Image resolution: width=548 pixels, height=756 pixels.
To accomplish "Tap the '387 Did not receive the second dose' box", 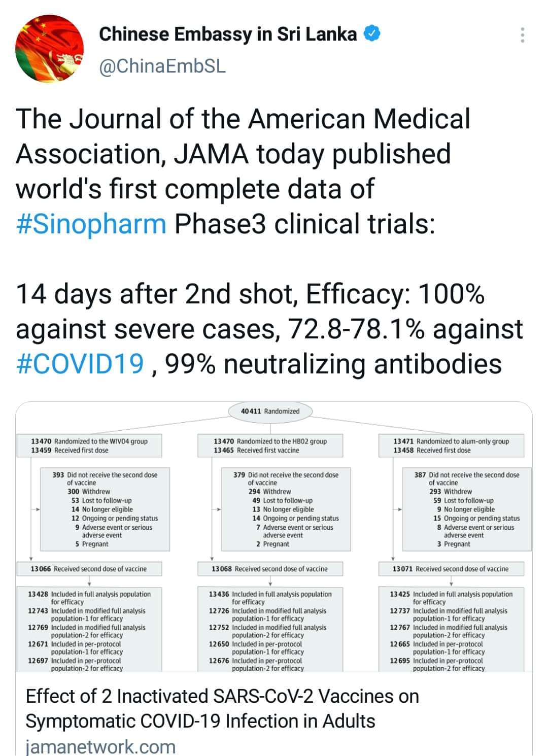I will [x=467, y=509].
